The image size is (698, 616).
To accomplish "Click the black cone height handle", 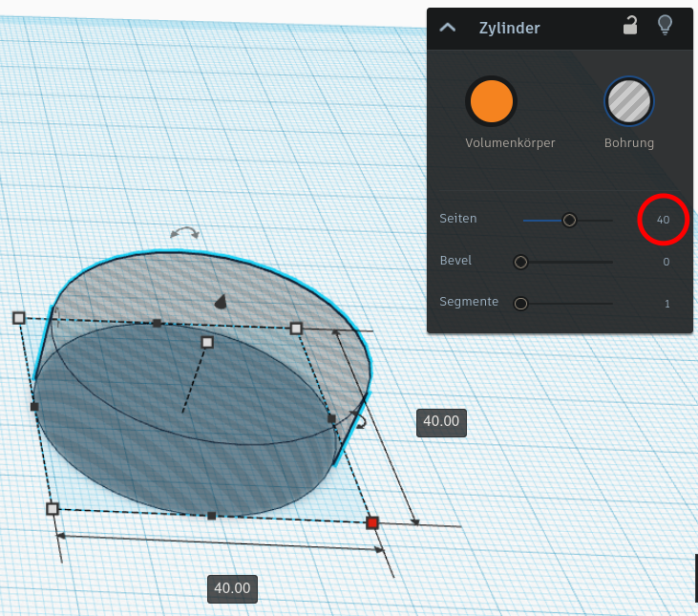I will tap(222, 302).
